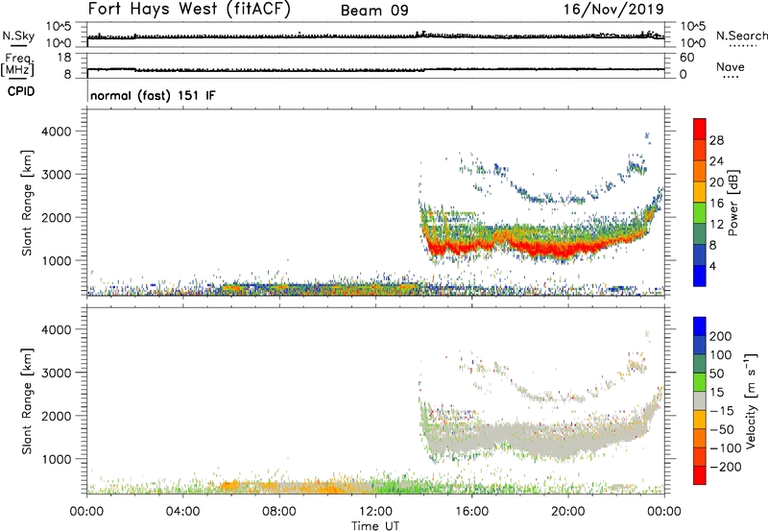The height and width of the screenshot is (532, 768).
Task: Click the 'Fort Hays West (fitACF)' title
Action: point(189,9)
